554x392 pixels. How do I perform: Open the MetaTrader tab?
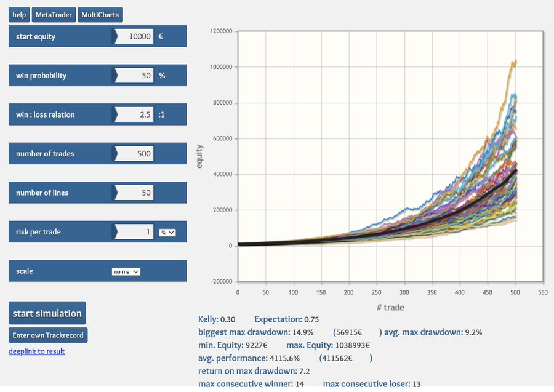pos(54,15)
